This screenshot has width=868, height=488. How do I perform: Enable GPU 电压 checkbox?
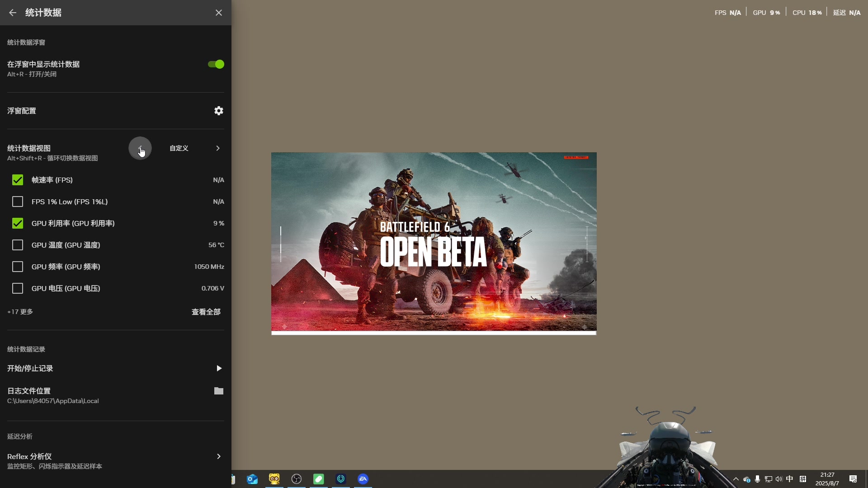18,288
